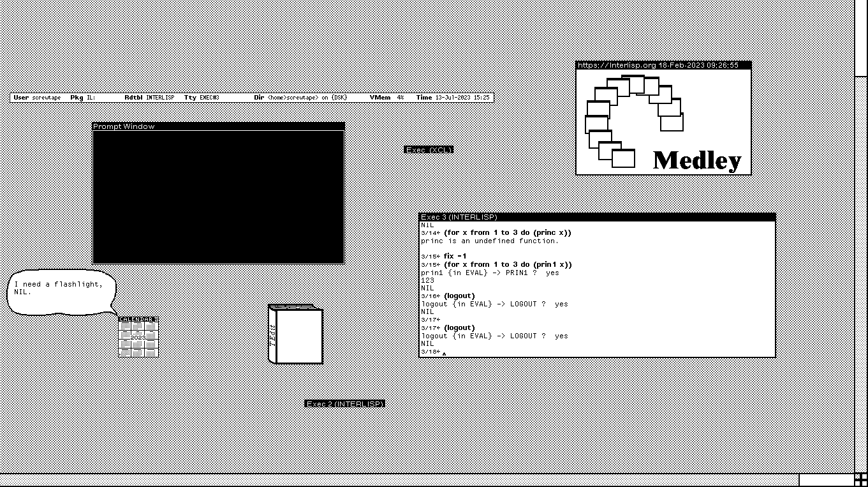Click the four-square corner icon at bottom right
This screenshot has width=868, height=487.
pyautogui.click(x=860, y=479)
